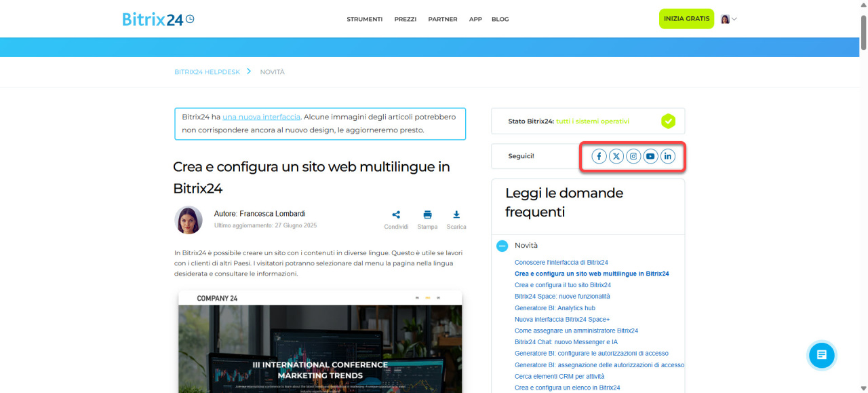The image size is (868, 393).
Task: Open the user profile avatar dropdown
Action: click(729, 19)
